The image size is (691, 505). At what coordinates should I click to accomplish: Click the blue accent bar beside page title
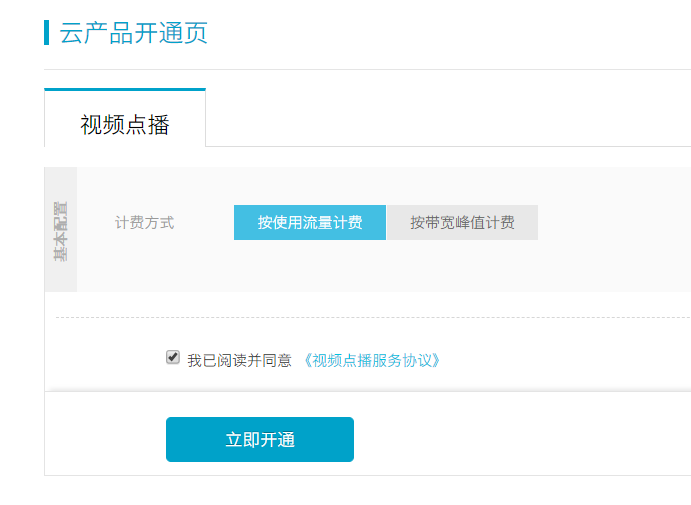tap(47, 32)
